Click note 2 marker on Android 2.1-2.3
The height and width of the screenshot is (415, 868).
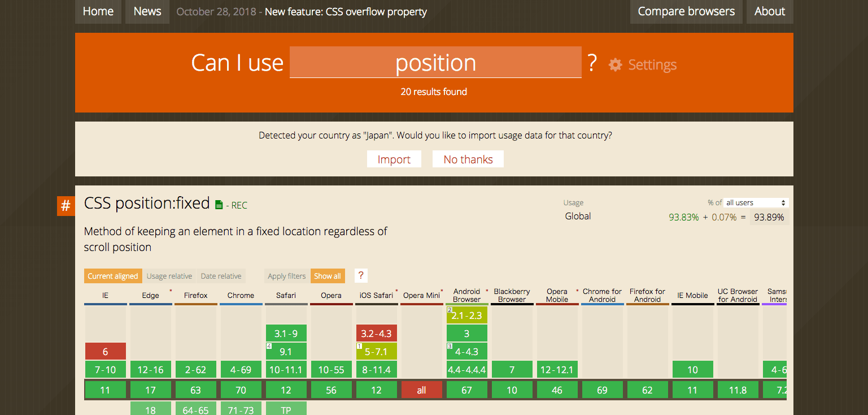tap(450, 310)
